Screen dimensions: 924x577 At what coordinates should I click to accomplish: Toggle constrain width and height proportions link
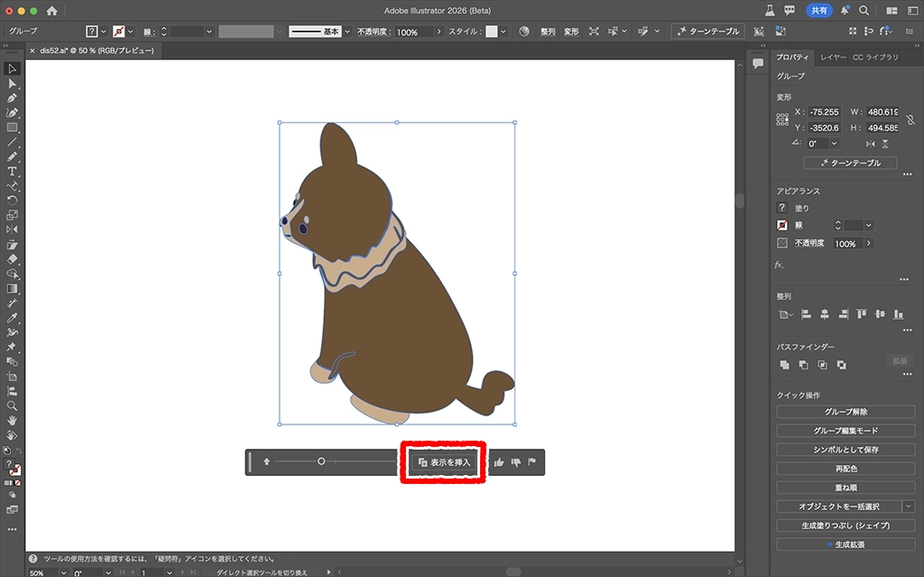pyautogui.click(x=910, y=119)
